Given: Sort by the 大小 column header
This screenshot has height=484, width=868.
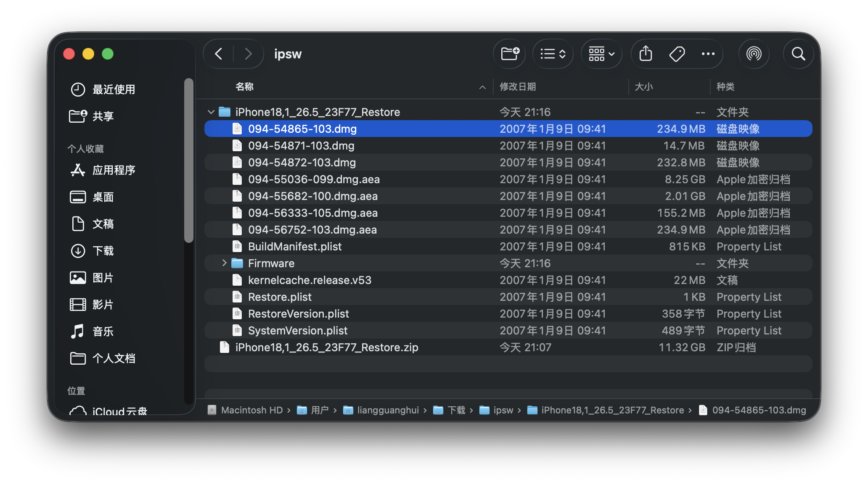Looking at the screenshot, I should coord(644,87).
